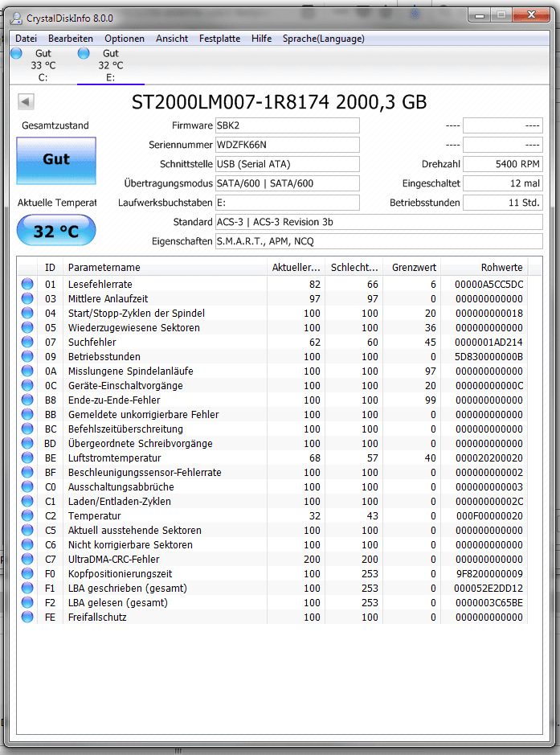Click the Grenzwert column header
The image size is (560, 755).
pos(412,267)
